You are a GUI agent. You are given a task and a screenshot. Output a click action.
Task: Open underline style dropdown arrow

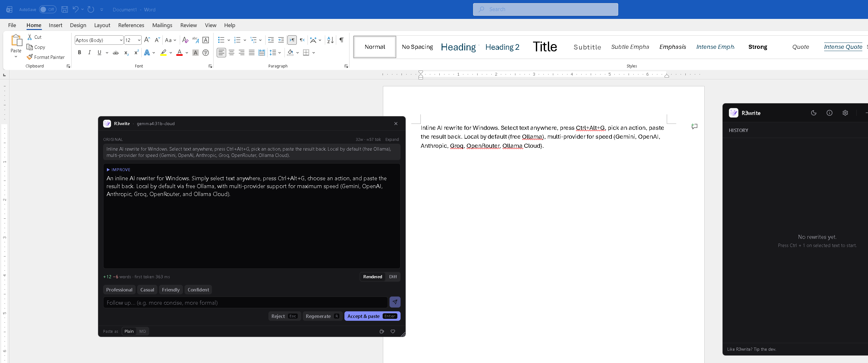click(x=107, y=53)
